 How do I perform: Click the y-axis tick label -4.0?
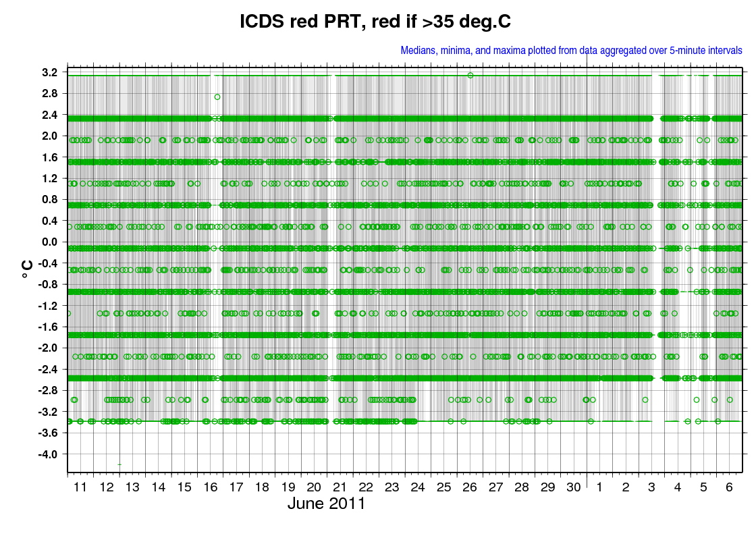pyautogui.click(x=48, y=454)
